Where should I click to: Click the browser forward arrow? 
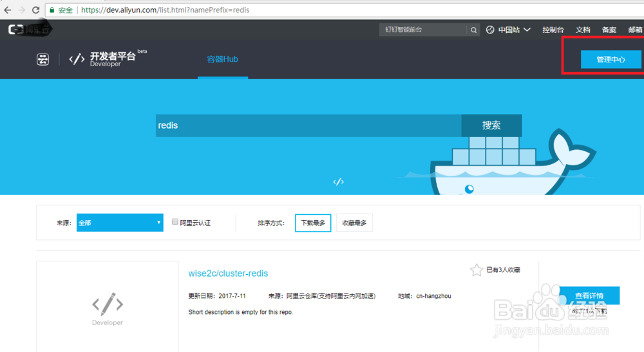(x=22, y=10)
